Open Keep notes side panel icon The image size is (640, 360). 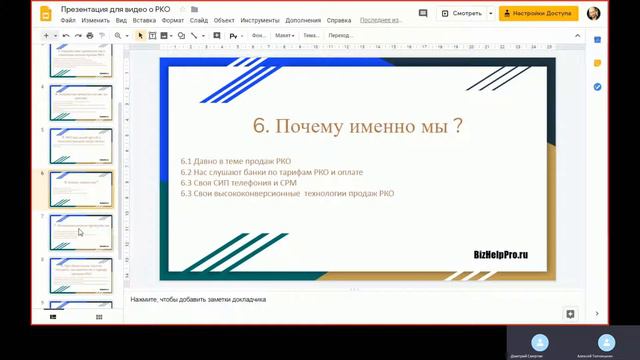pos(597,63)
